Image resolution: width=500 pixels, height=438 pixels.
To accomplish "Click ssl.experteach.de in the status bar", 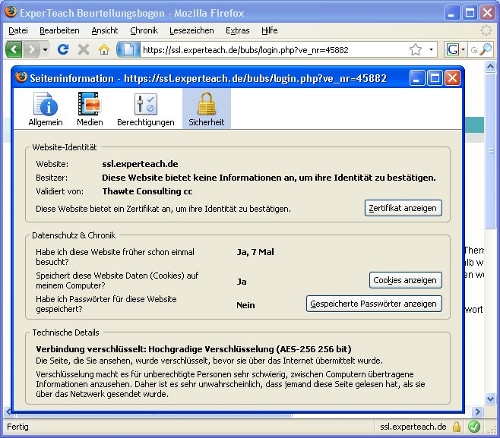I will tap(413, 427).
